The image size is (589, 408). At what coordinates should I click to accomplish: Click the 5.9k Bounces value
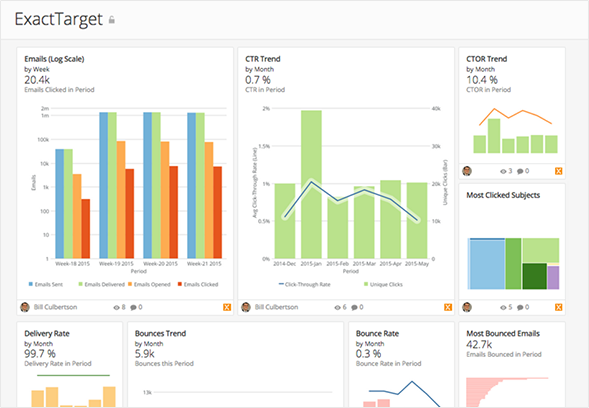pos(145,354)
